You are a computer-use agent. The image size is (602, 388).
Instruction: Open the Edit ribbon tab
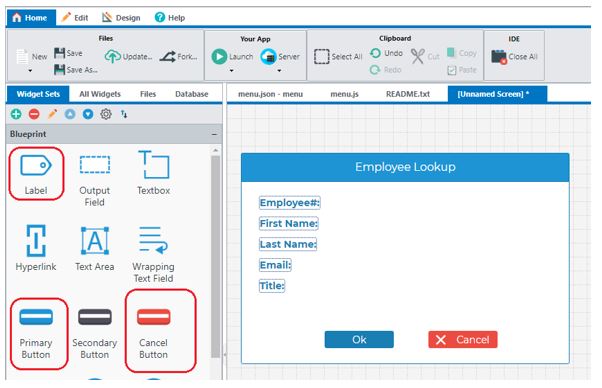point(75,18)
